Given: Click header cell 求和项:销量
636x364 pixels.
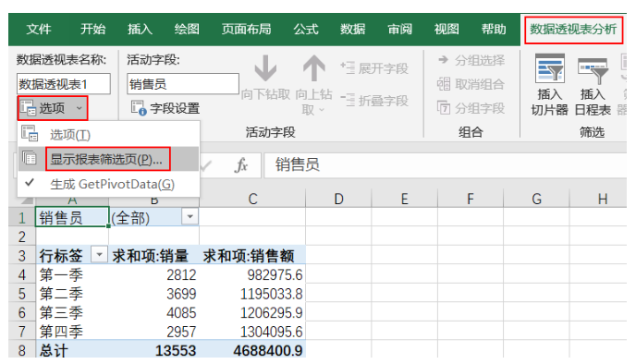Looking at the screenshot, I should coord(154,255).
